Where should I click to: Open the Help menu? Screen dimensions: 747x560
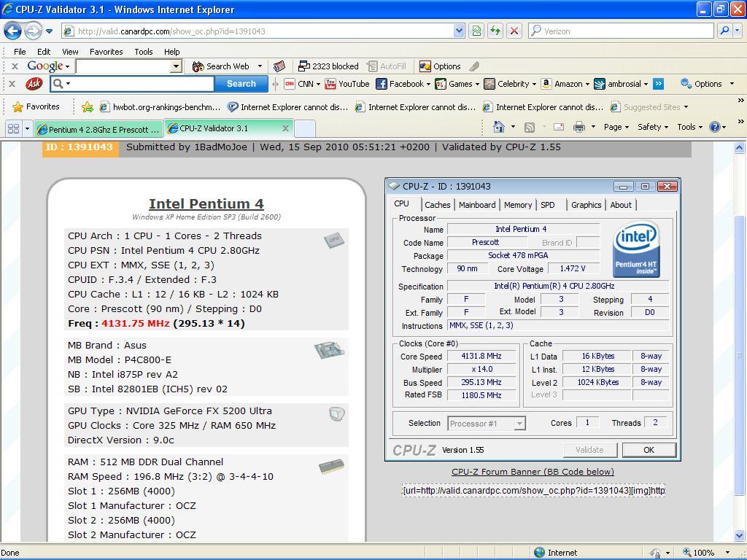[x=172, y=52]
